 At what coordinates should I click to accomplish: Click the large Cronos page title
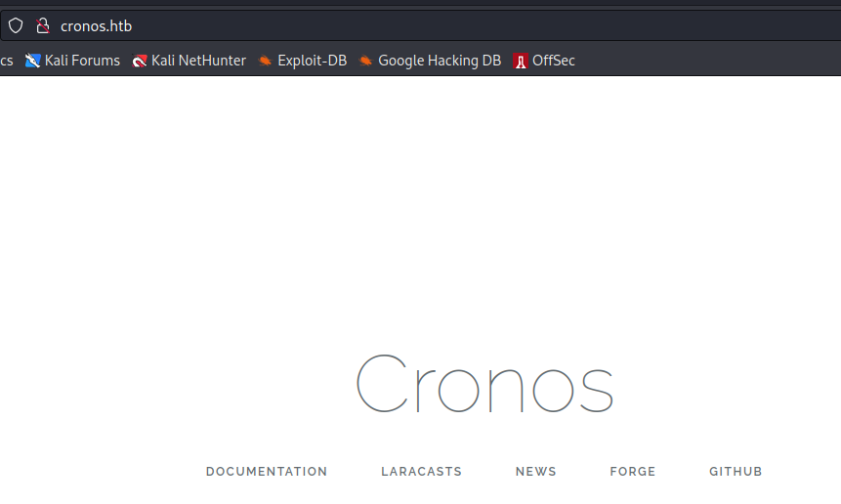484,384
